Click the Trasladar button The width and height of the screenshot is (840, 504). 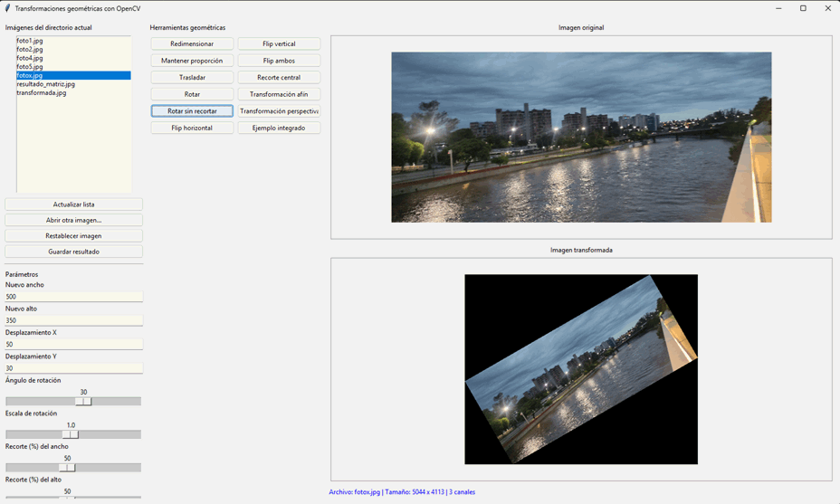click(192, 78)
